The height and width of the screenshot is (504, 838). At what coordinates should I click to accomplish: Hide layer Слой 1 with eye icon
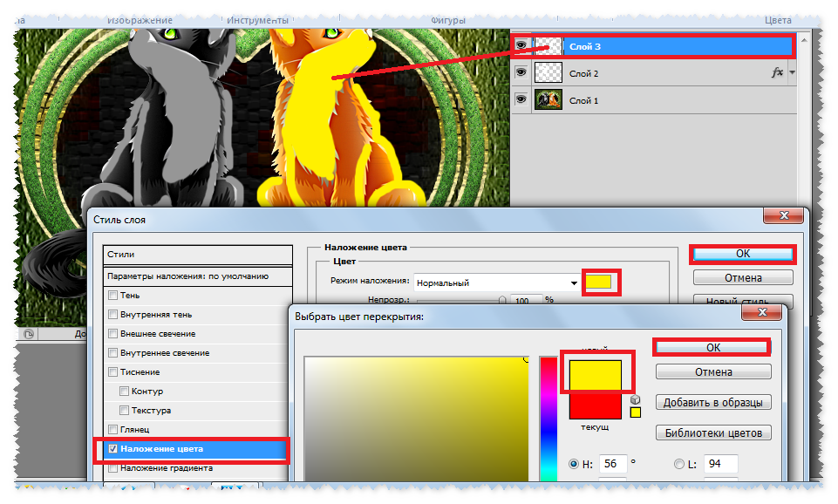click(521, 99)
